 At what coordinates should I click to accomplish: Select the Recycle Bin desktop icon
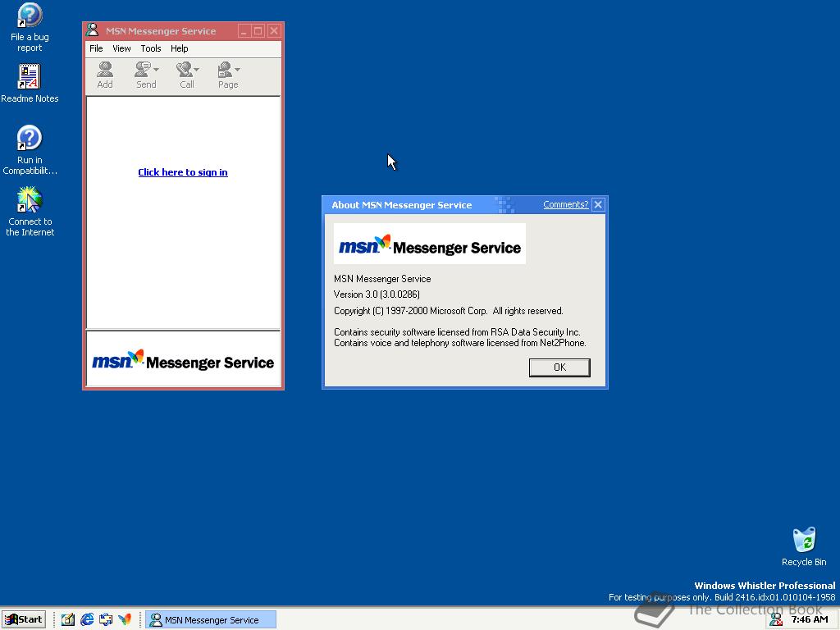point(804,546)
